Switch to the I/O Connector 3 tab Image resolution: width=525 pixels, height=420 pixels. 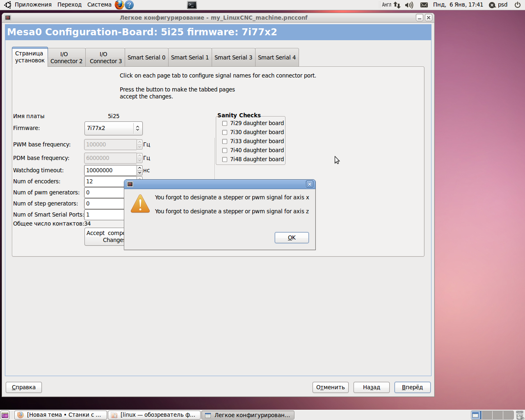tap(106, 57)
